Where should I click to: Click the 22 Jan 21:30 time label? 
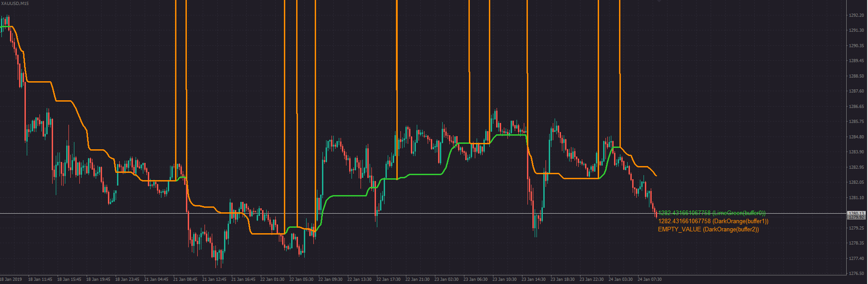tap(417, 279)
